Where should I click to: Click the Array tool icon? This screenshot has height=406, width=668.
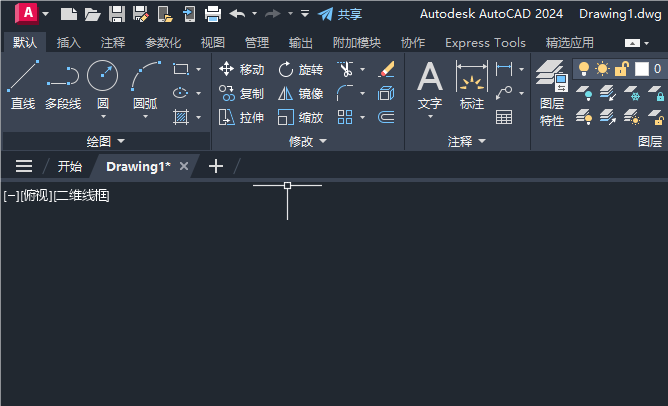pyautogui.click(x=345, y=117)
